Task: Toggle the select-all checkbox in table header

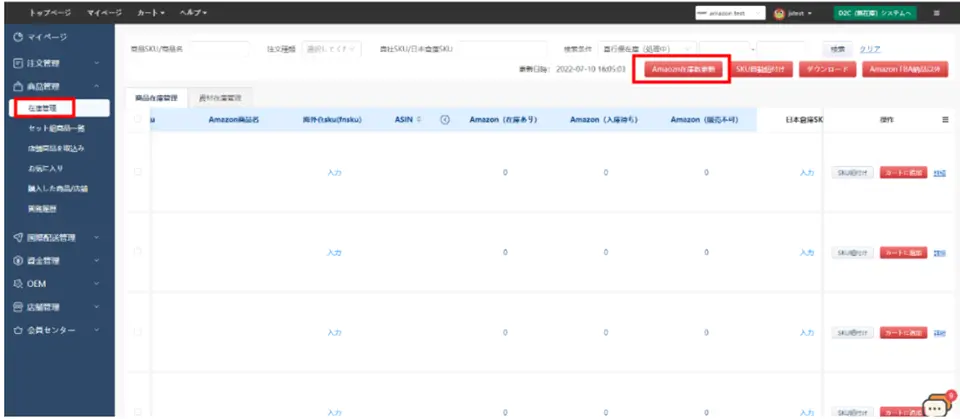Action: (138, 120)
